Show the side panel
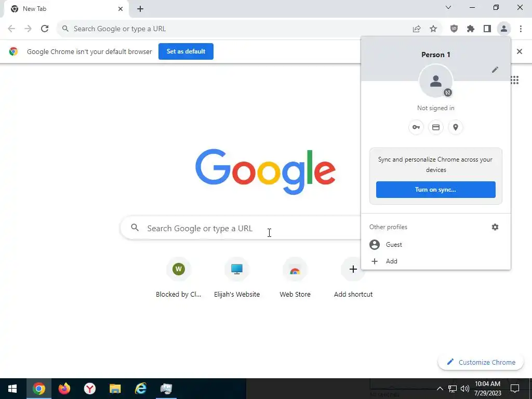The image size is (532, 399). [487, 29]
